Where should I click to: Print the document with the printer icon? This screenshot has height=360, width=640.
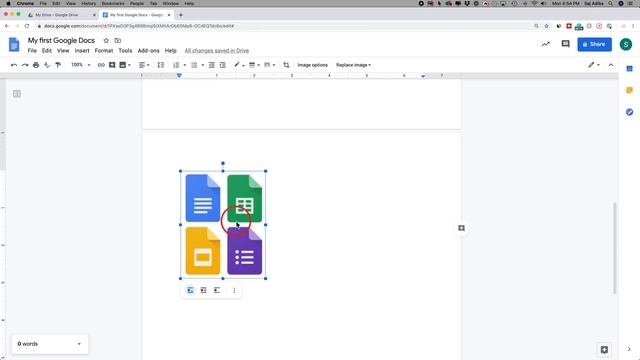click(x=36, y=65)
